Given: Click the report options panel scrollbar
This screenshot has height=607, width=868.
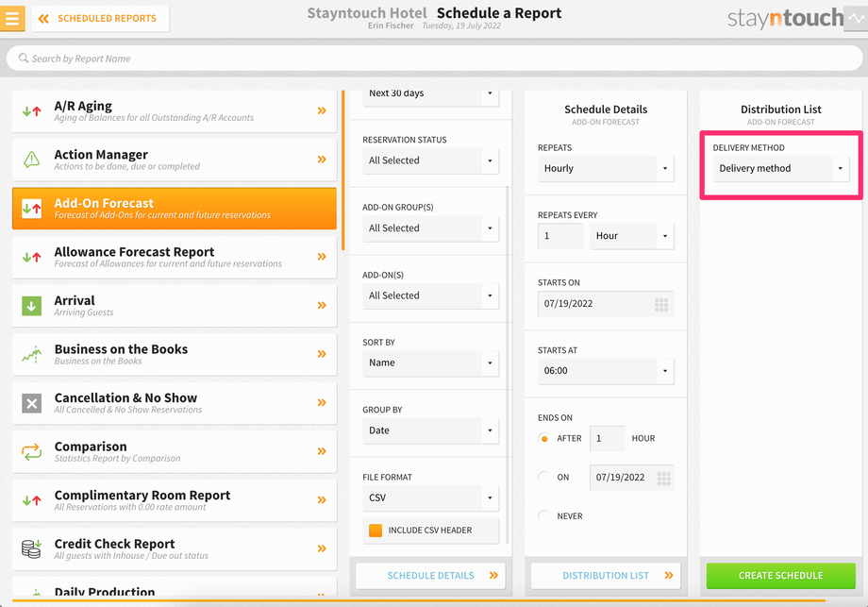Looking at the screenshot, I should (x=509, y=365).
